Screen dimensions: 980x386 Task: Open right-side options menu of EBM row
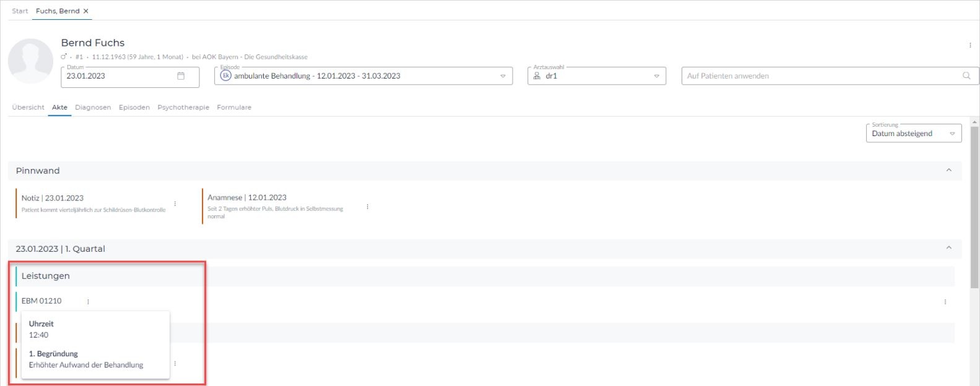pos(945,302)
